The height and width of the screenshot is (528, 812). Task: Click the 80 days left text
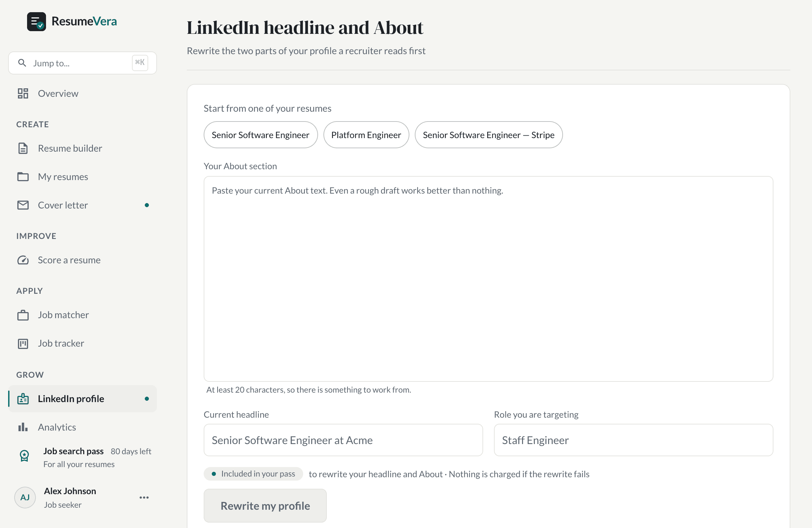(131, 451)
